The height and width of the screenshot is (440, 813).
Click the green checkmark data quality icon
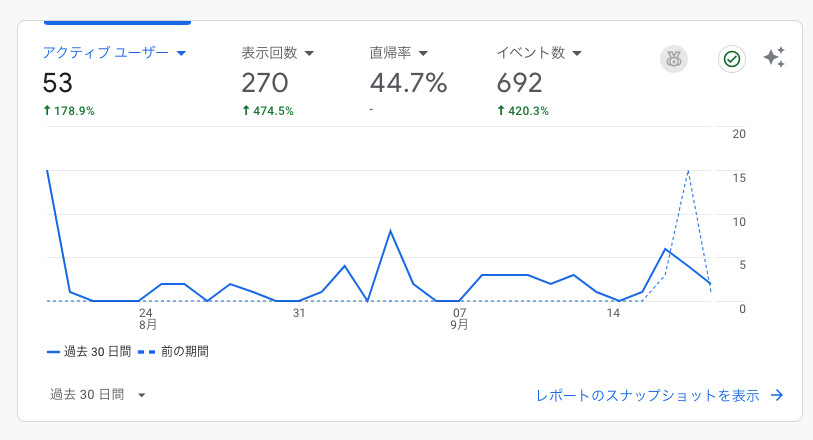(732, 59)
